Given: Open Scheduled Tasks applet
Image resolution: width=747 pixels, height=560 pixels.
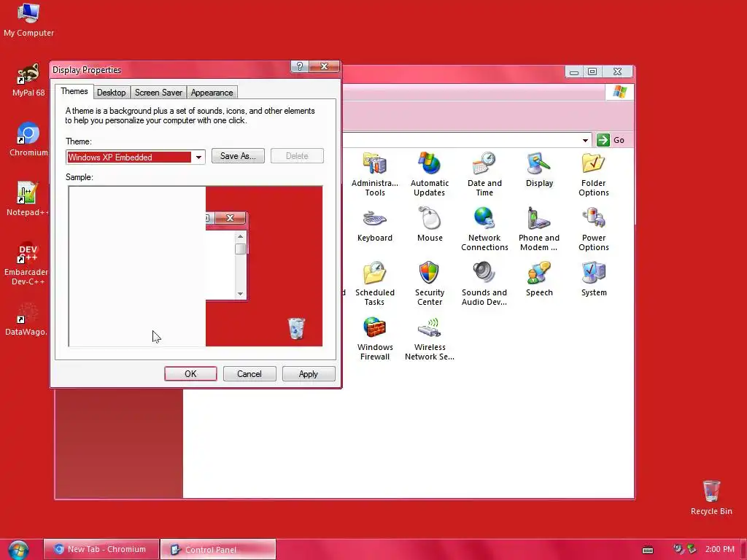Looking at the screenshot, I should click(374, 284).
